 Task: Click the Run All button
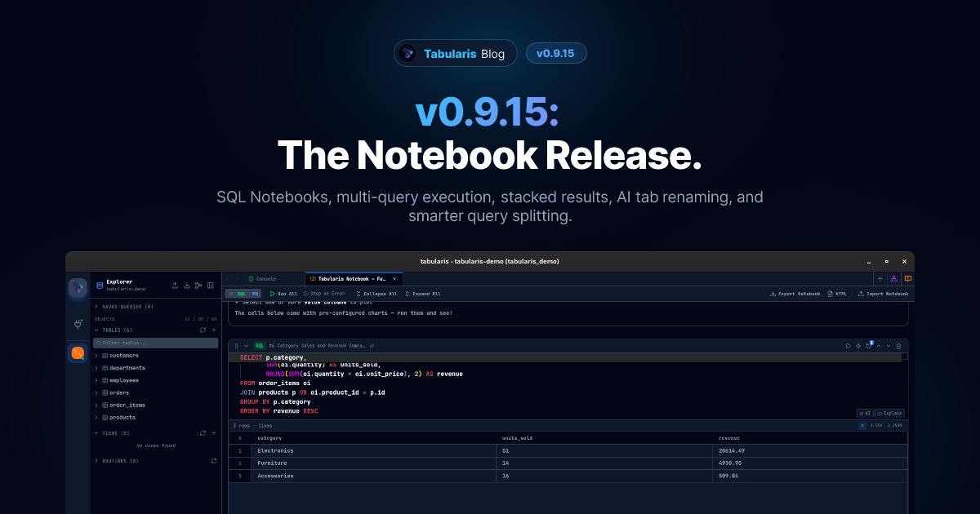point(285,293)
